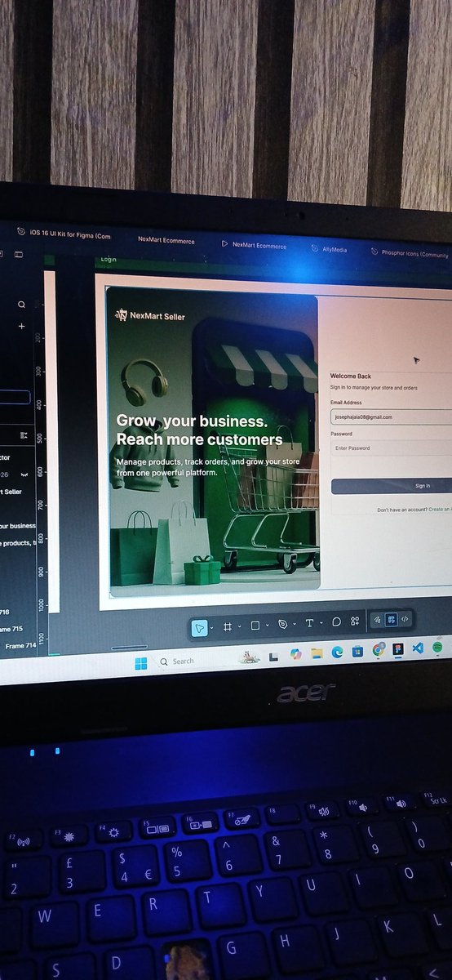Select the Seller layer in layers panel
The width and height of the screenshot is (452, 980).
pyautogui.click(x=11, y=492)
